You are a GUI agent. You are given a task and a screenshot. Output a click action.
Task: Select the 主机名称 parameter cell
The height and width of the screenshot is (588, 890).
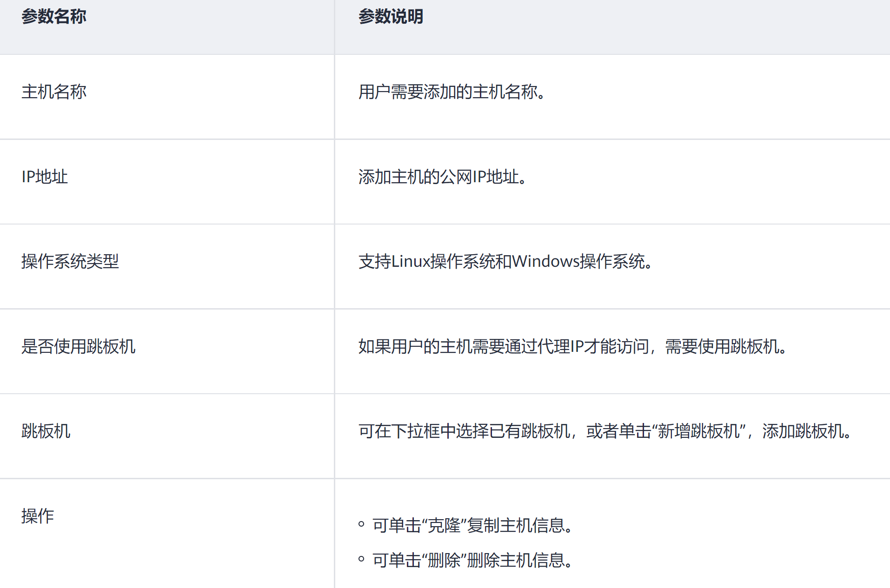coord(54,92)
